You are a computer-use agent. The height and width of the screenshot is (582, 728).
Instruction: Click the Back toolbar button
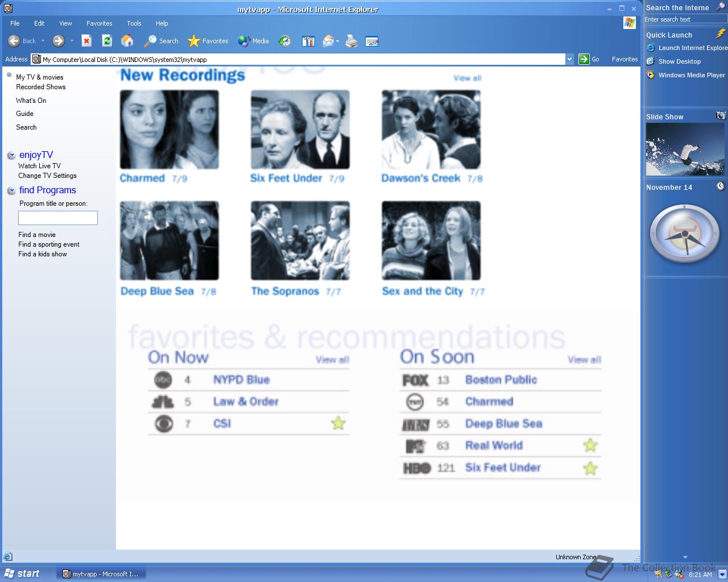(x=22, y=41)
